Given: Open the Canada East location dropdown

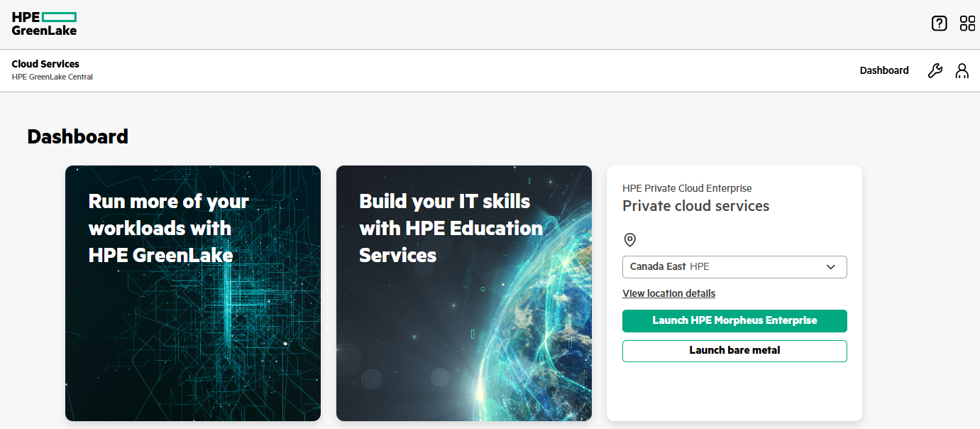Looking at the screenshot, I should [x=734, y=266].
